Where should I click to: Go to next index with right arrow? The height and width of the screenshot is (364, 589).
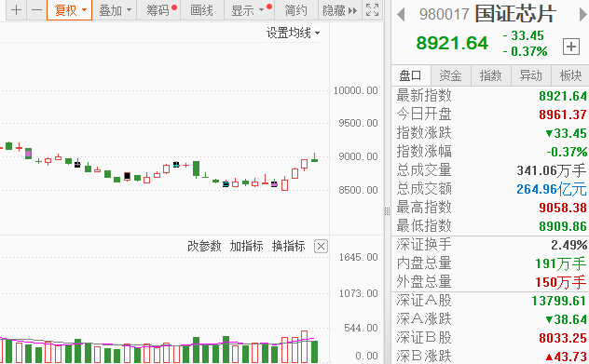click(x=583, y=15)
